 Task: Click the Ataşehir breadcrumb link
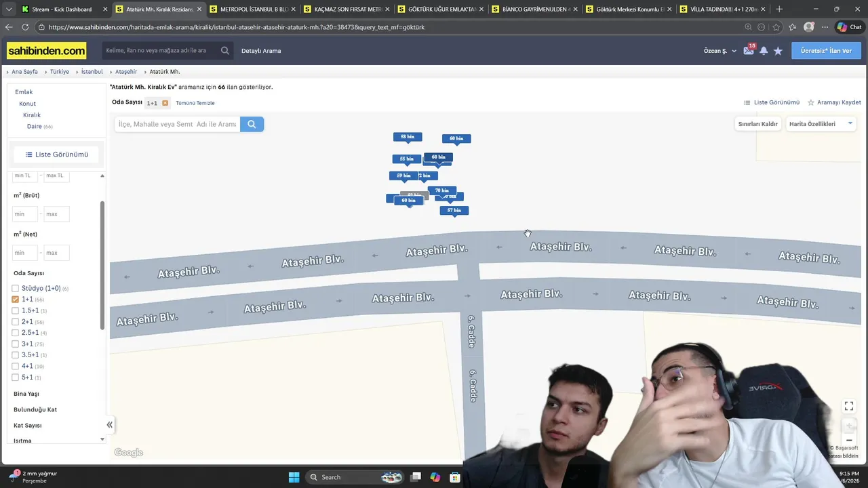(x=126, y=72)
